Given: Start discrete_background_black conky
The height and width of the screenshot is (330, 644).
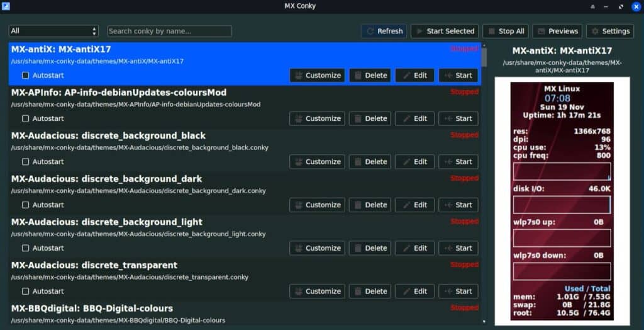Looking at the screenshot, I should pyautogui.click(x=458, y=162).
